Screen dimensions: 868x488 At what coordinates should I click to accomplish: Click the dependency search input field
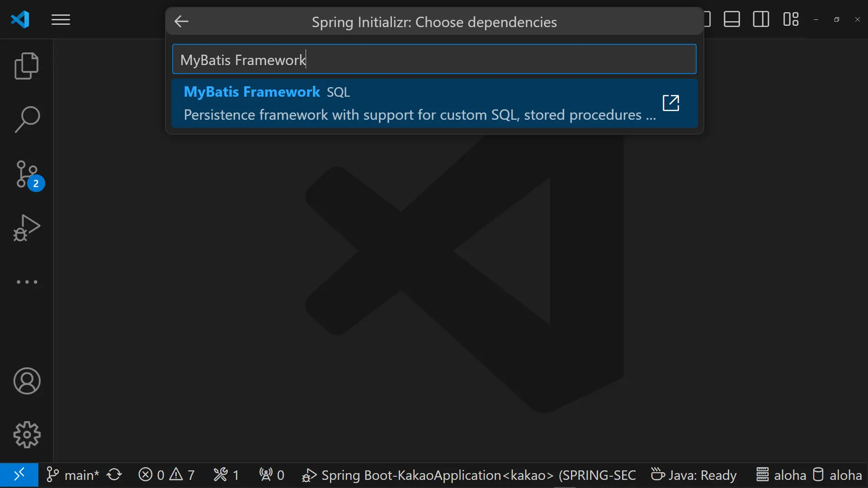pyautogui.click(x=434, y=59)
